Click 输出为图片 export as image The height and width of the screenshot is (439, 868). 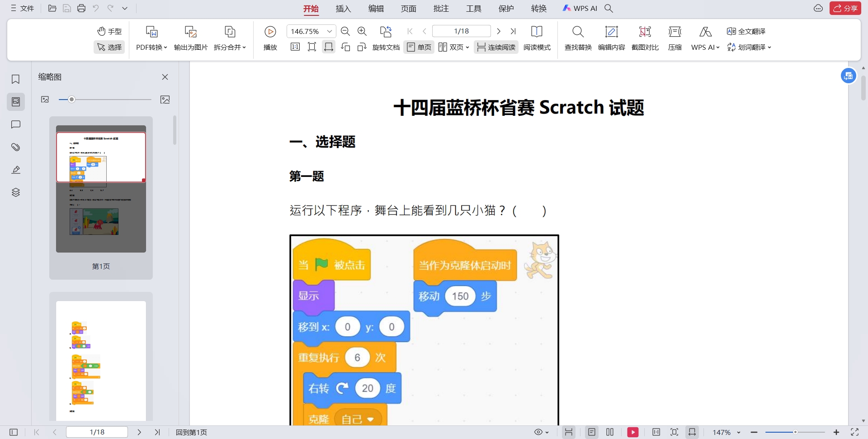pos(191,38)
